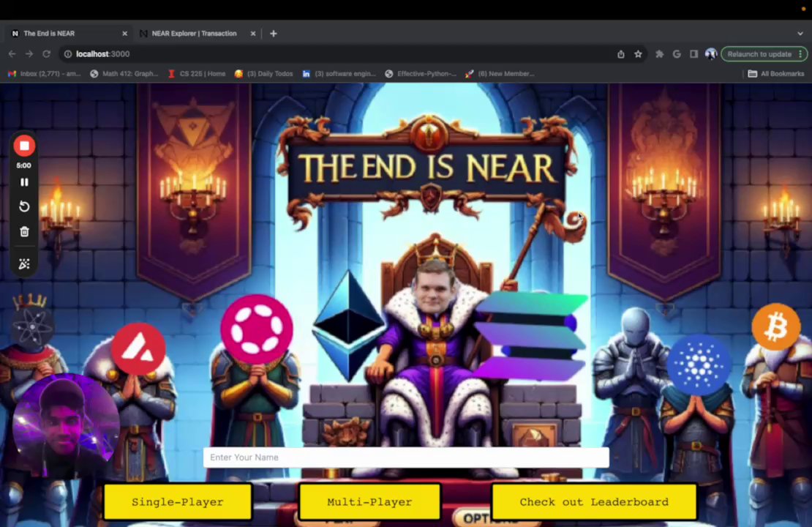Open CS 225 Home bookmark
812x527 pixels.
point(197,74)
